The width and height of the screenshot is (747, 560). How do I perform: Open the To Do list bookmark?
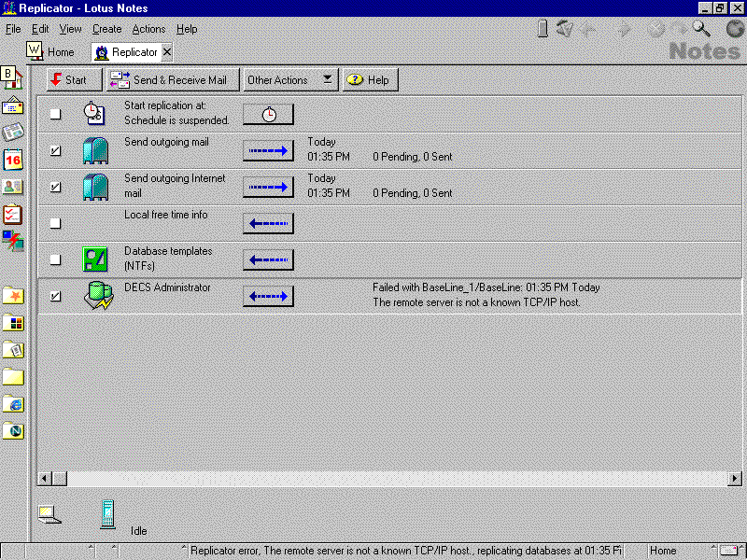13,214
